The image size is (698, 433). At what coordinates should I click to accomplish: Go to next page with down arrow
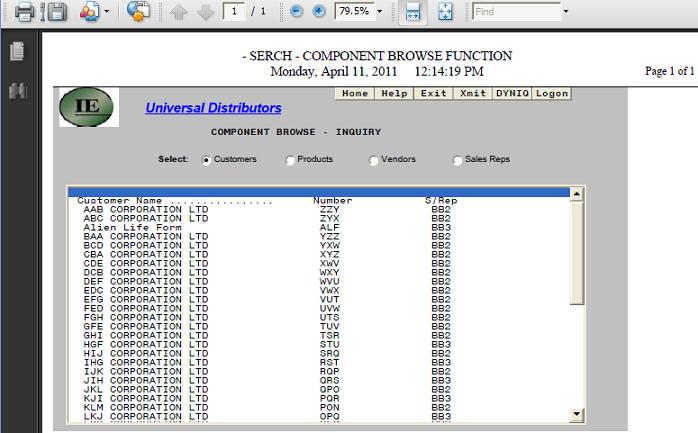click(205, 12)
